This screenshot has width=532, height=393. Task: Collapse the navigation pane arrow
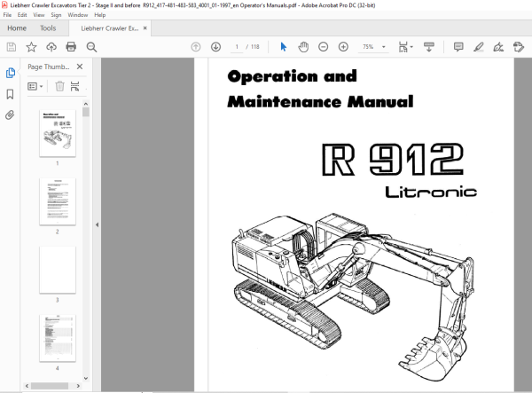tap(97, 224)
